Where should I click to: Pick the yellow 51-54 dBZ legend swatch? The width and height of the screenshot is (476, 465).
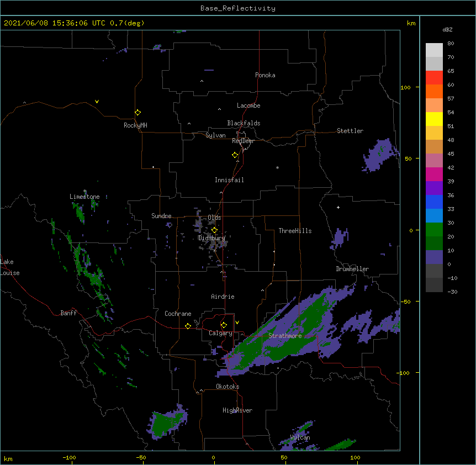point(434,119)
